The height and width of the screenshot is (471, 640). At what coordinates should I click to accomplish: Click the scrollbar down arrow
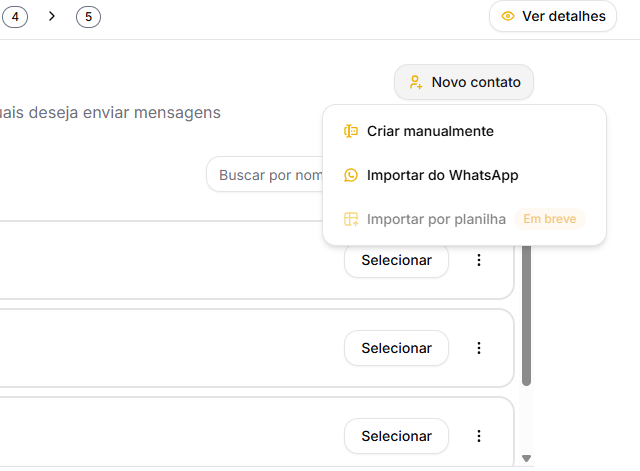click(x=527, y=458)
